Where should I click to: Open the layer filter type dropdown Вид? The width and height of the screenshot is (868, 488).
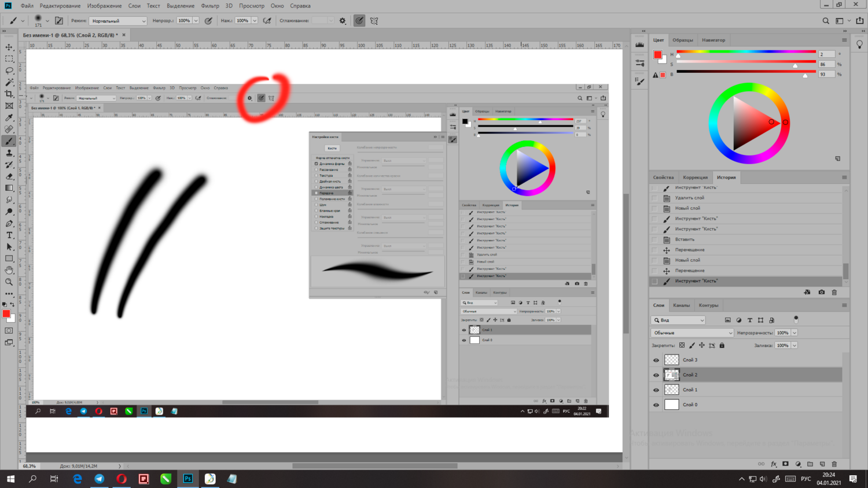tap(678, 320)
